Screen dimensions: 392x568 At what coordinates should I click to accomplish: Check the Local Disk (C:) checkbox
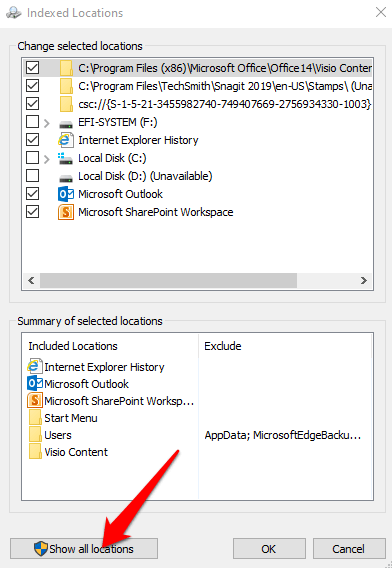pos(33,158)
